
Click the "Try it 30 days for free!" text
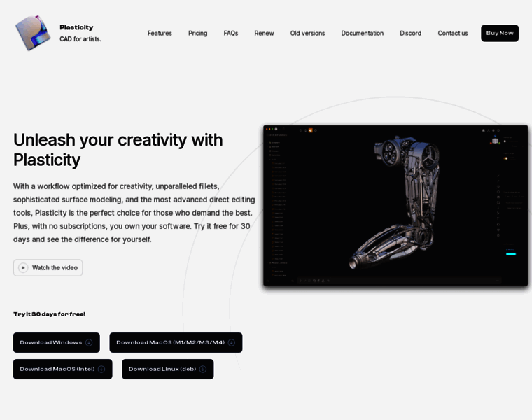(50, 314)
